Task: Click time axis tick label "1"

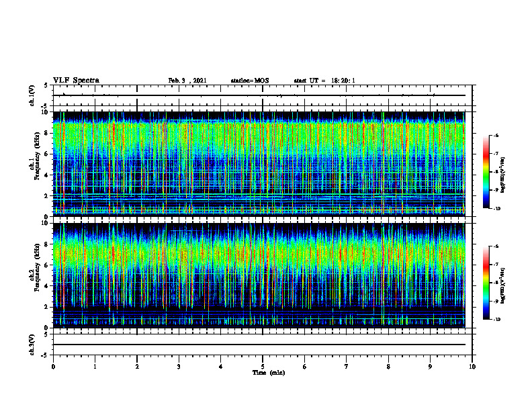Action: tap(95, 367)
